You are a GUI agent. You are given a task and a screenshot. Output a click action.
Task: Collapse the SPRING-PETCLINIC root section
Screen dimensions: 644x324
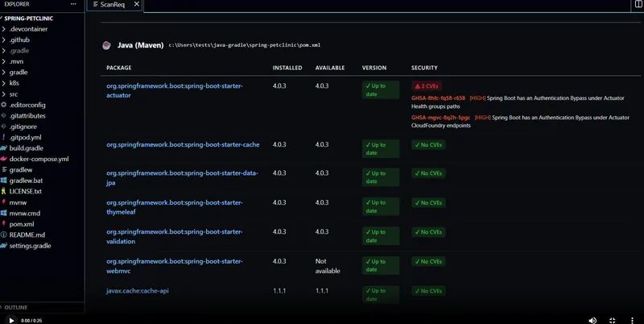(28, 19)
